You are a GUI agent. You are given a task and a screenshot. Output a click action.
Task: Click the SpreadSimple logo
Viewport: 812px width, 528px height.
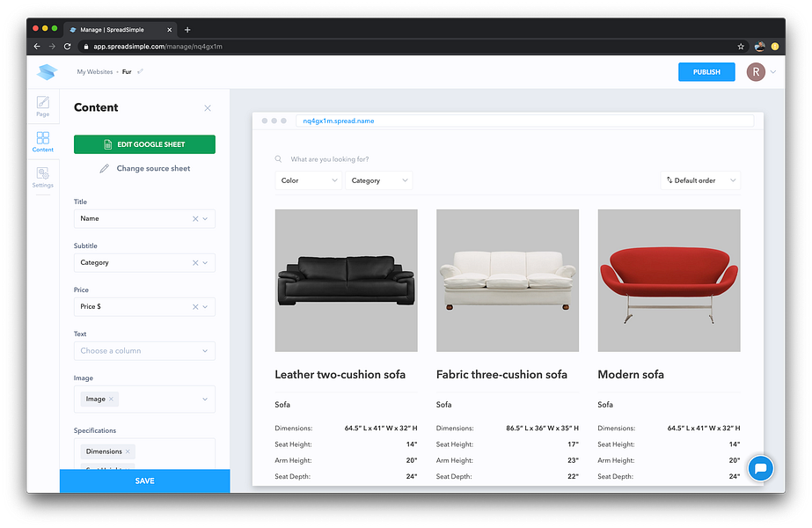tap(47, 72)
